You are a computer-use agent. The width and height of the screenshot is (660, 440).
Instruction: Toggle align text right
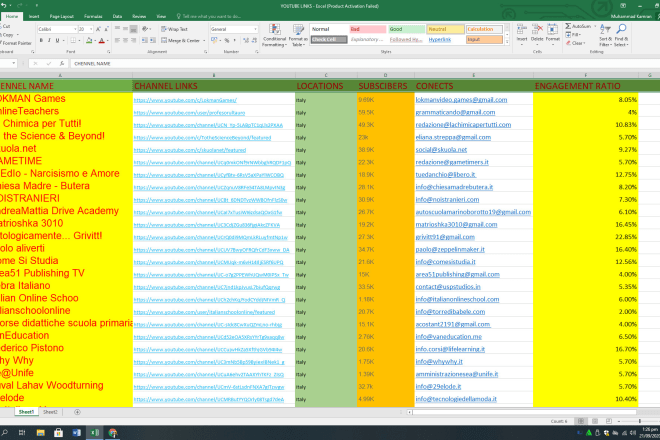[133, 40]
